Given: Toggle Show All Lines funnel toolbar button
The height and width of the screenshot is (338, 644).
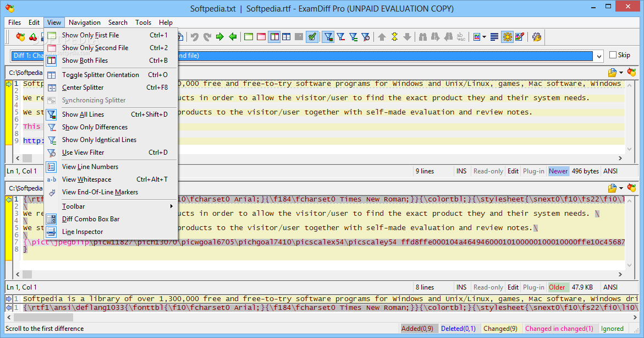Looking at the screenshot, I should tap(328, 37).
